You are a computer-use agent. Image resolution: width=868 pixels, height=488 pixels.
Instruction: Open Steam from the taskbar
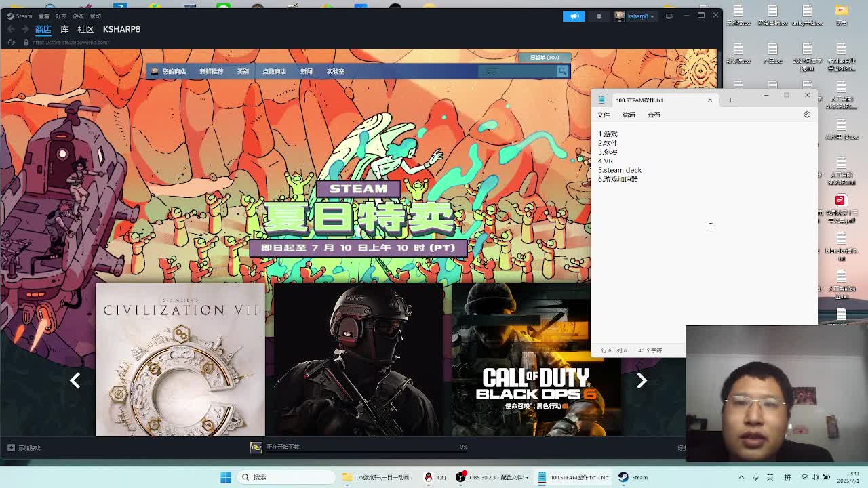click(x=633, y=477)
